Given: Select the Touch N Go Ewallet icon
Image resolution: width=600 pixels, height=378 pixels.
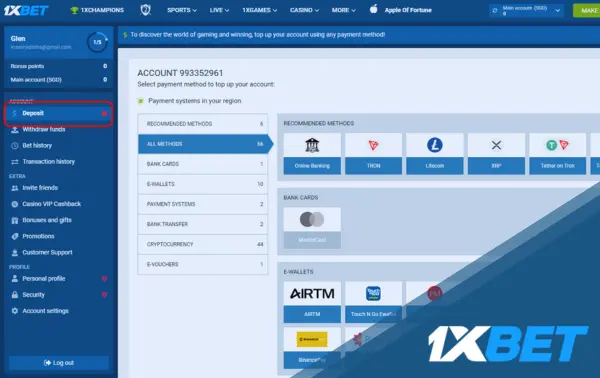Looking at the screenshot, I should point(373,302).
